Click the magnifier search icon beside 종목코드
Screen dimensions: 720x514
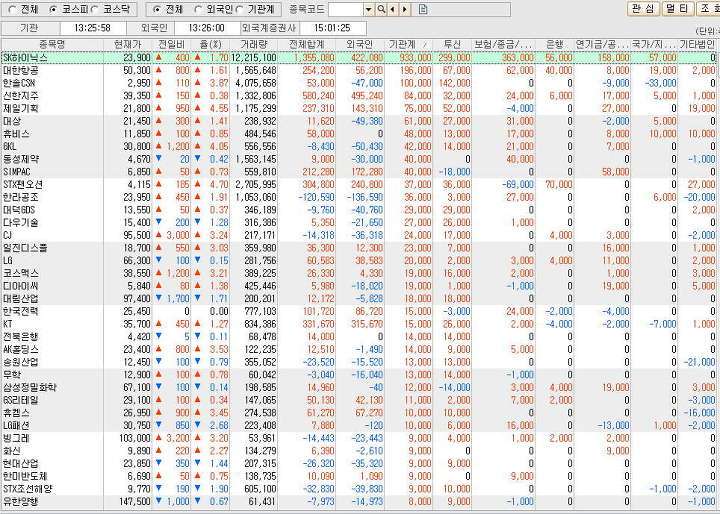(x=381, y=9)
